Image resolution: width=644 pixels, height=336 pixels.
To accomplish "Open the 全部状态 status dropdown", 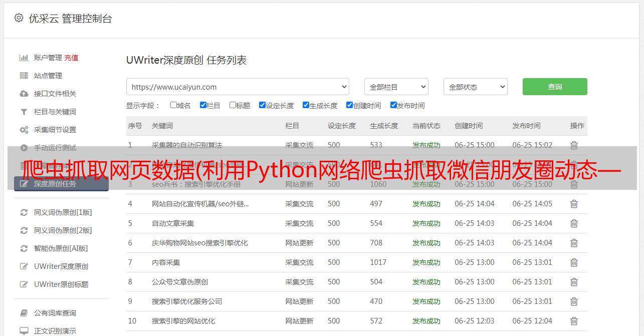I will coord(475,87).
